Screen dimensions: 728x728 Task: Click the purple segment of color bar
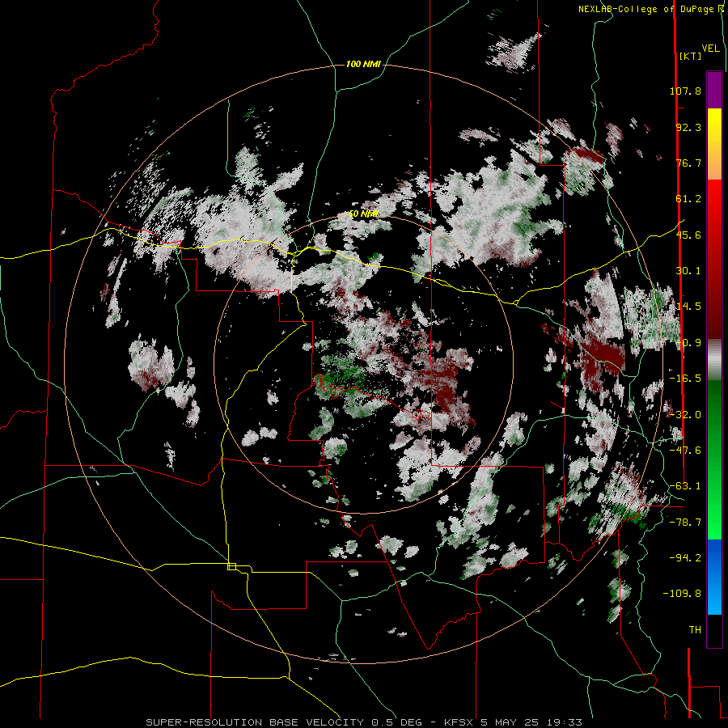coord(714,90)
